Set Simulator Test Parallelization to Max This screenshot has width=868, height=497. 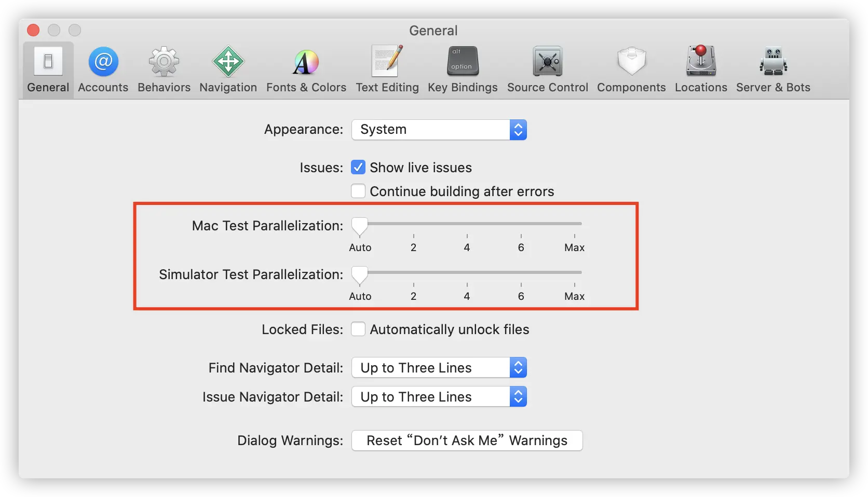(575, 272)
